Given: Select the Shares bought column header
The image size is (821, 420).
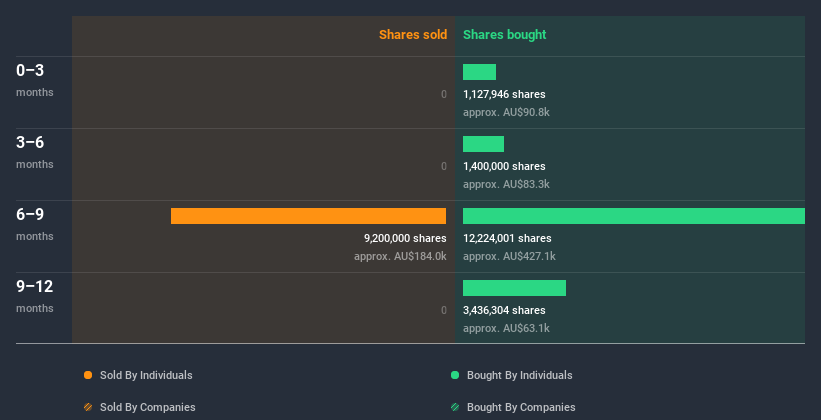Looking at the screenshot, I should pyautogui.click(x=504, y=35).
